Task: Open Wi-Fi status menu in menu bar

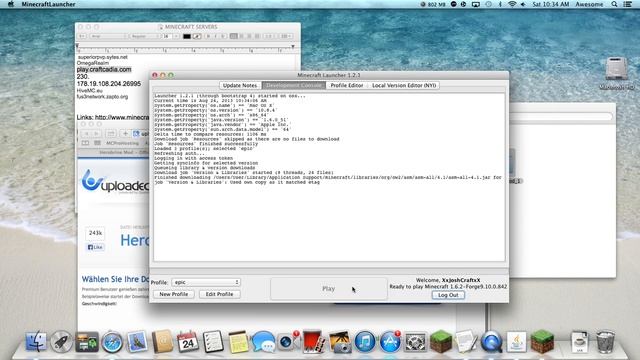Action: click(512, 4)
